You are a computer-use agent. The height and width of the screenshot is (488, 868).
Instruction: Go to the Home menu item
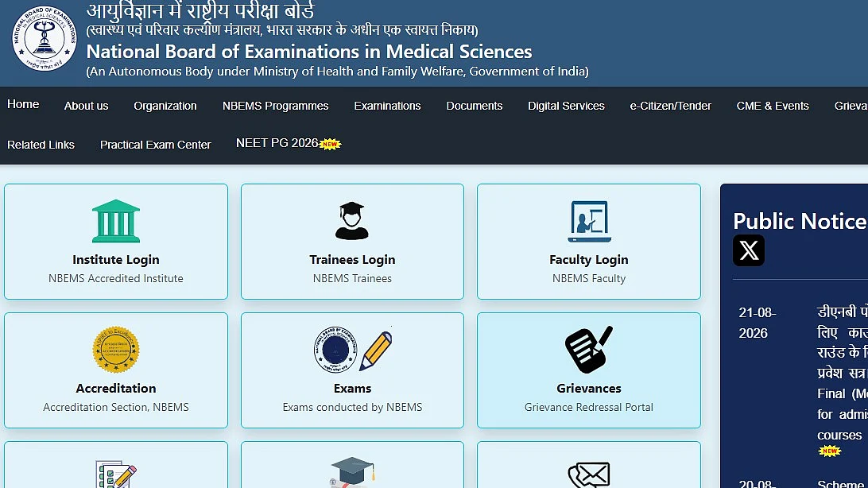(x=23, y=105)
